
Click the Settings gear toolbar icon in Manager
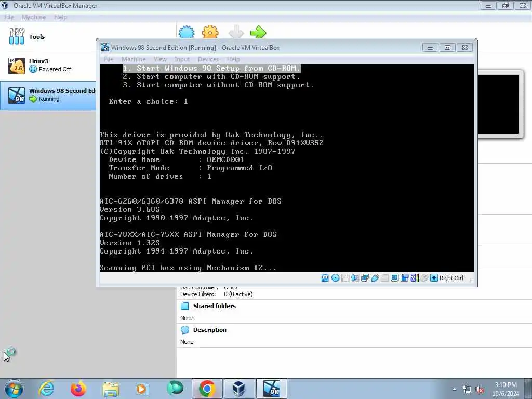click(x=210, y=32)
